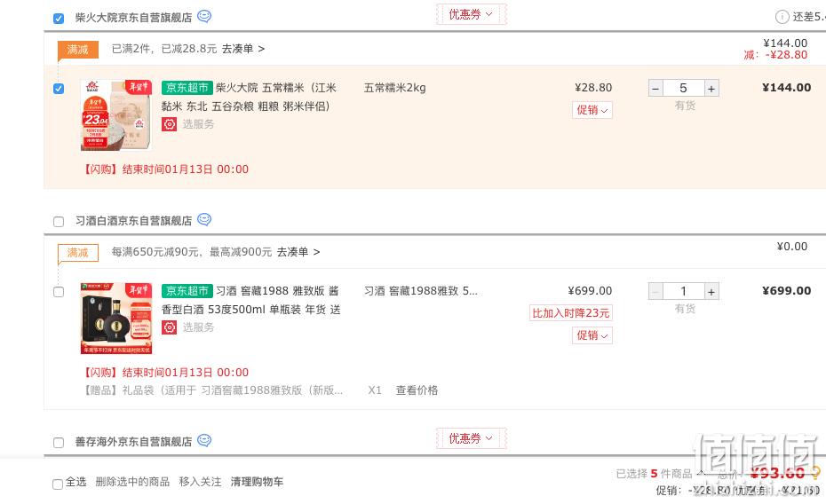Increase quantity of 五常糯米 with plus button
826x504 pixels.
tap(711, 89)
